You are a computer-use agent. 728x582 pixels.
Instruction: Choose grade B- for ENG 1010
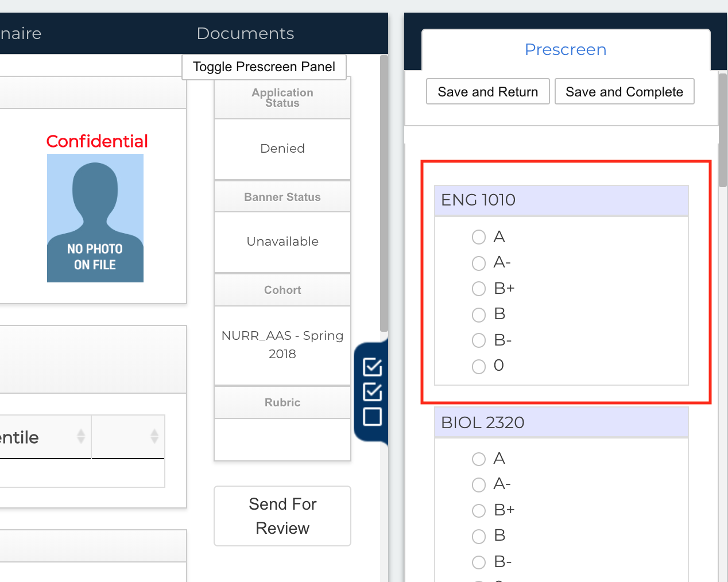tap(479, 340)
